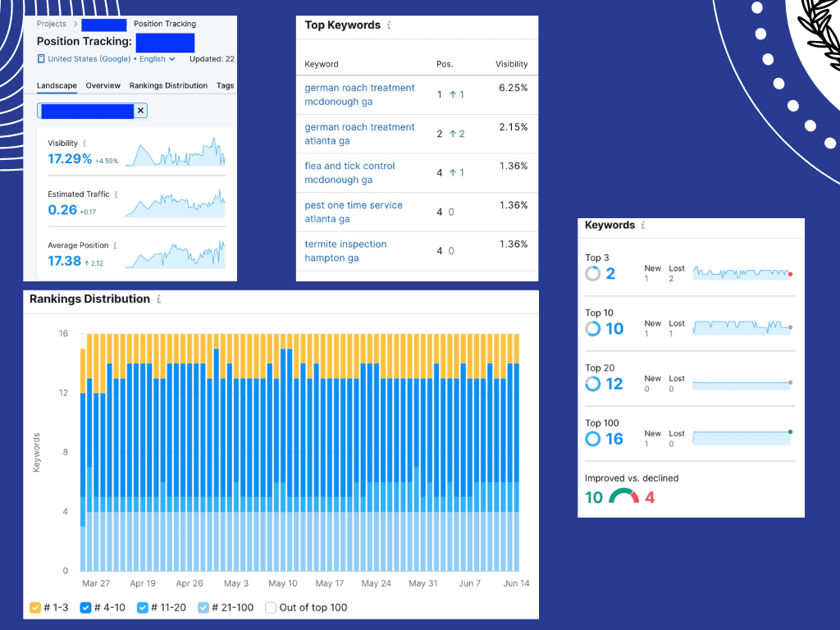
Task: Click the Top 3 donut indicator
Action: click(x=592, y=274)
